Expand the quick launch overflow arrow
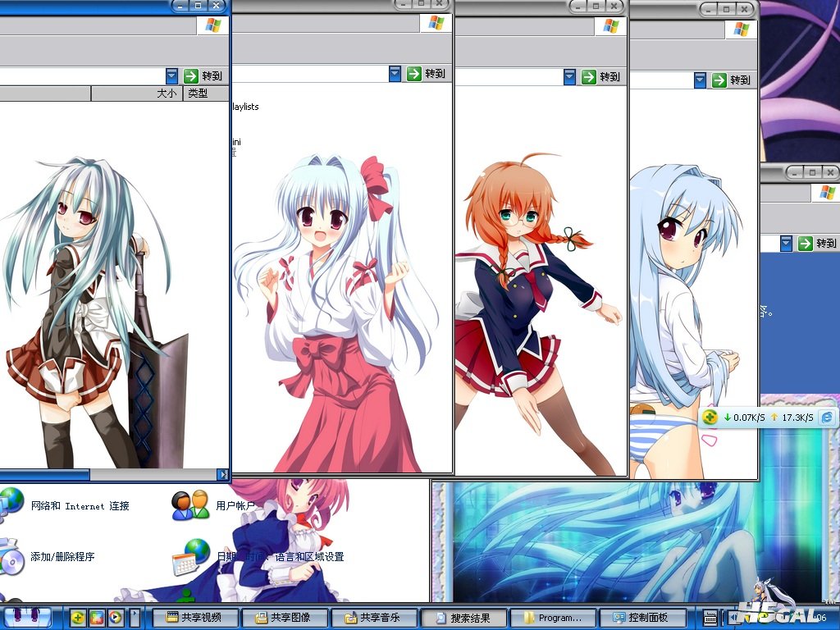Image resolution: width=840 pixels, height=630 pixels. [x=135, y=618]
